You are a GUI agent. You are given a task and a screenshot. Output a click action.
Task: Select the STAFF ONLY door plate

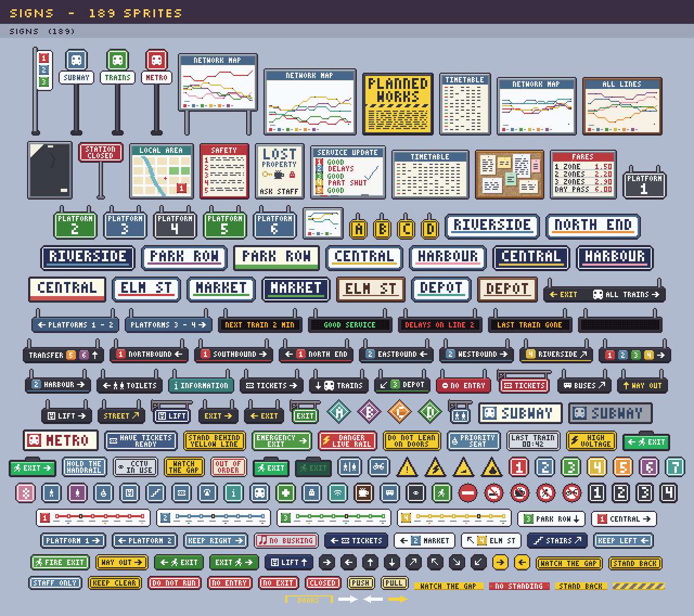point(55,583)
